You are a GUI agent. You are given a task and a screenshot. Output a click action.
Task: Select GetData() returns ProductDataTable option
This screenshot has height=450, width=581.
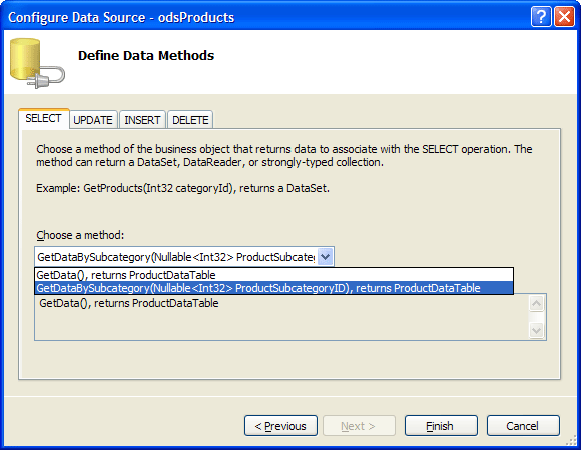click(x=274, y=275)
